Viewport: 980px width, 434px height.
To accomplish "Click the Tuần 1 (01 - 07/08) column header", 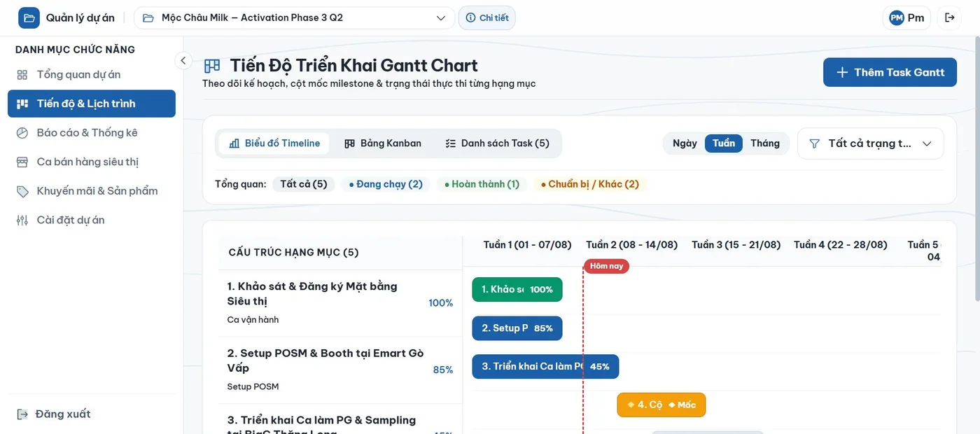I will tap(528, 245).
